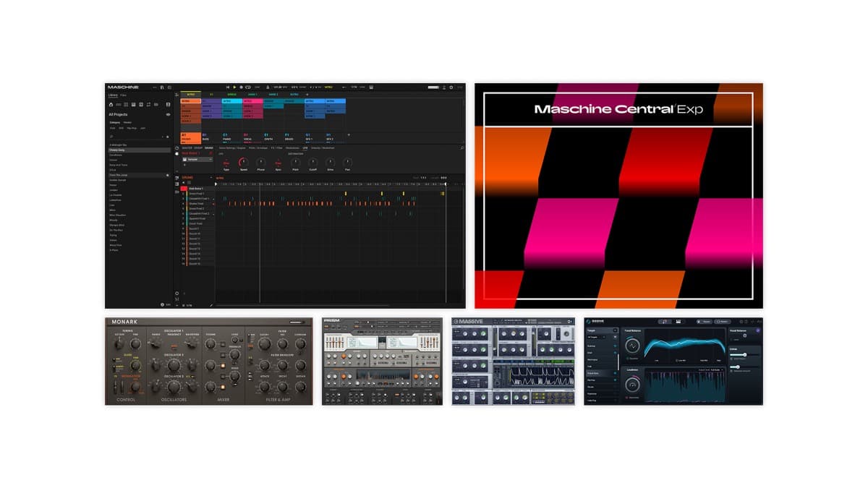This screenshot has height=488, width=868.
Task: Click the Pan knob in Maschine
Action: pos(347,163)
